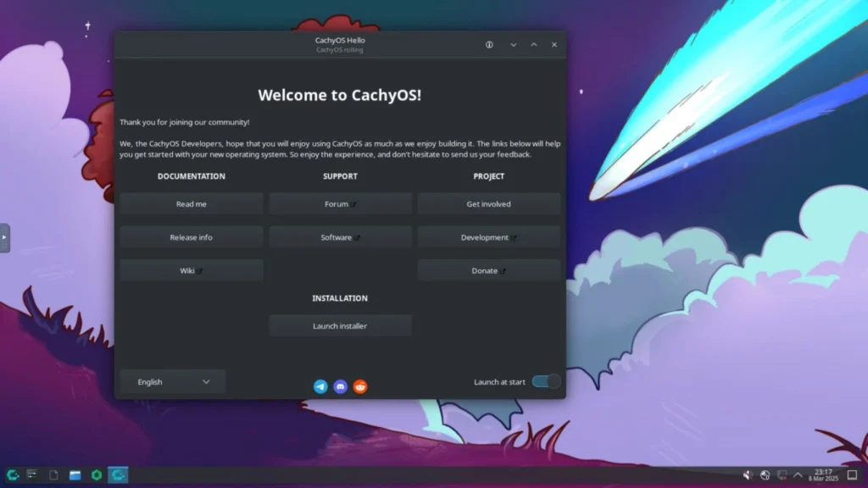This screenshot has width=868, height=488.
Task: Open the Discord community link icon
Action: 341,386
